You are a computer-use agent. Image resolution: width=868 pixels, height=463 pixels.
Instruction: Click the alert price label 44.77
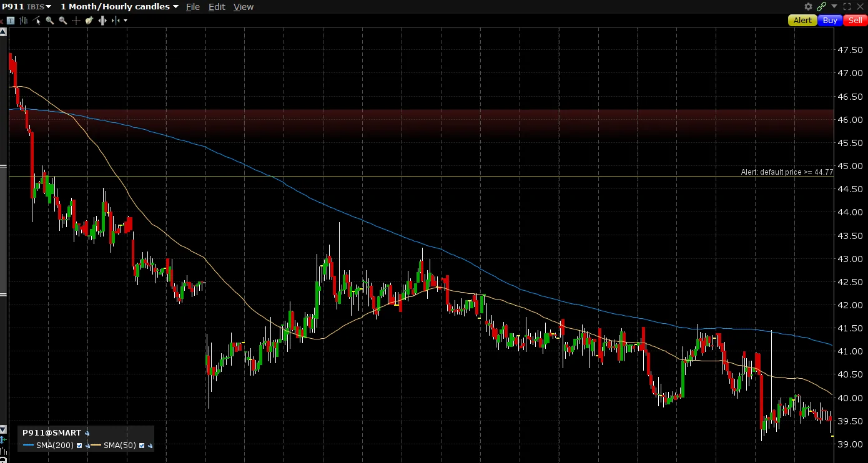[787, 172]
